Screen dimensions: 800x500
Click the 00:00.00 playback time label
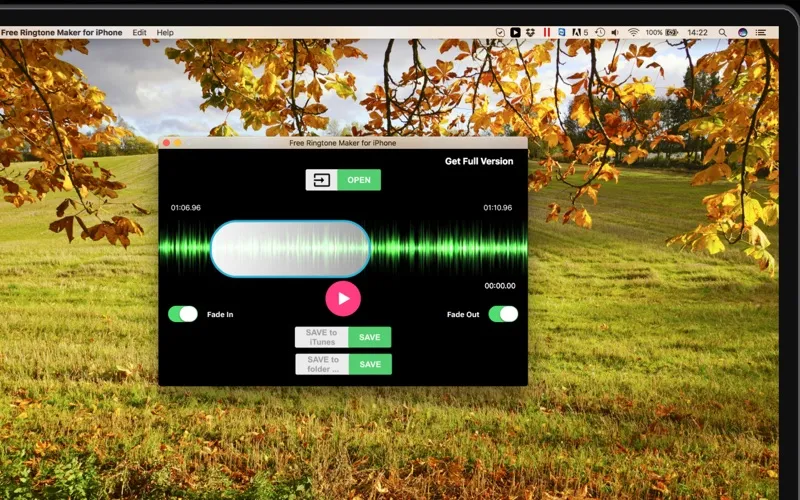[499, 286]
